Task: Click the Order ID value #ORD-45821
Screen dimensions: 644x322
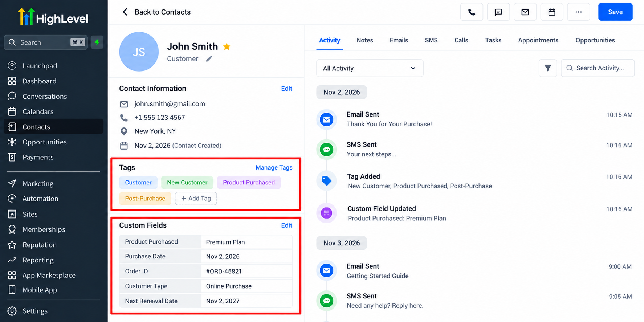Action: 224,271
